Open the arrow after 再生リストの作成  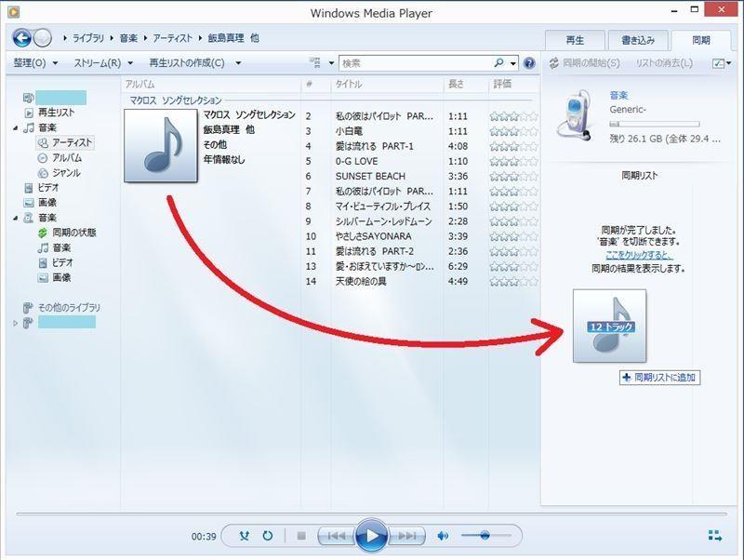pos(238,63)
